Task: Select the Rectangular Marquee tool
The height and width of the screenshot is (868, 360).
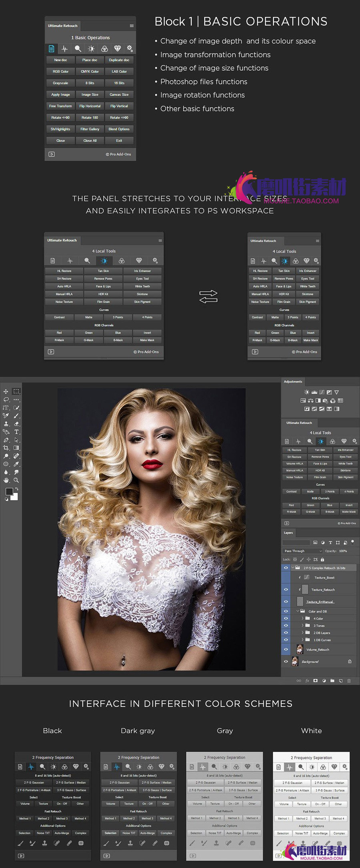Action: 16,391
